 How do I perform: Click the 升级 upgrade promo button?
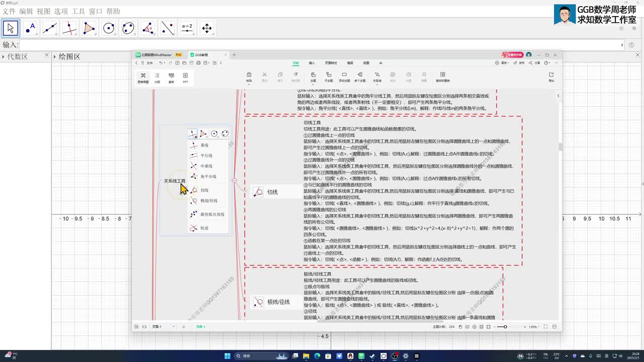point(512,55)
